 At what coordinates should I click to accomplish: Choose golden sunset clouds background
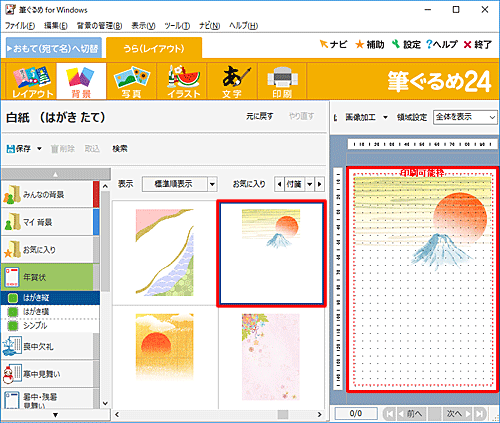(164, 347)
